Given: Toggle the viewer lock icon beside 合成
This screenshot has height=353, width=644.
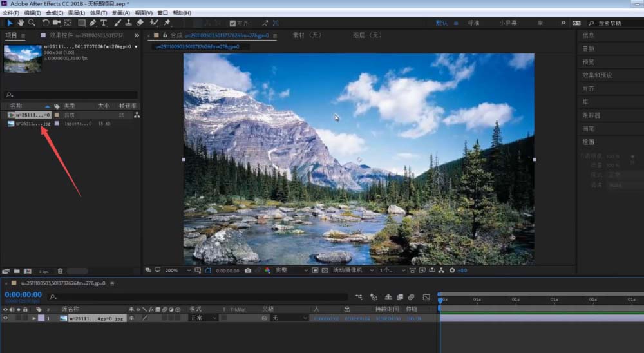Looking at the screenshot, I should [165, 35].
